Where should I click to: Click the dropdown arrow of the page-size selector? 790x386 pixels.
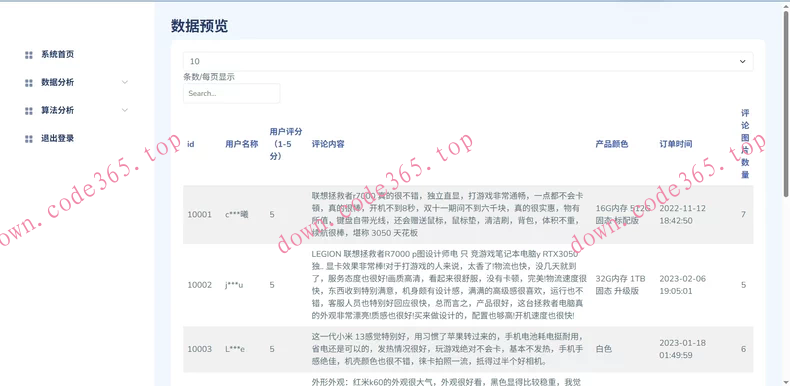(742, 61)
